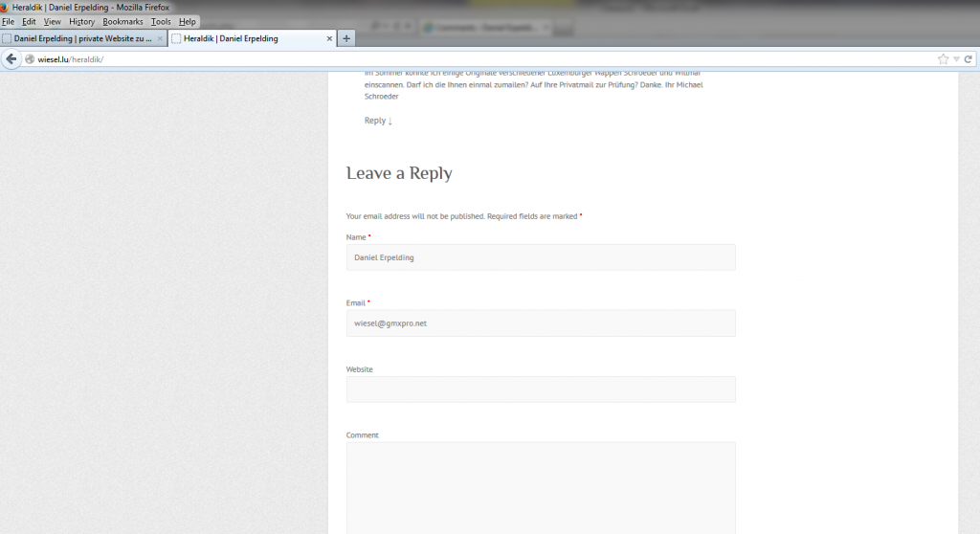This screenshot has width=980, height=534.
Task: Click the address bar URL text
Action: coord(70,59)
